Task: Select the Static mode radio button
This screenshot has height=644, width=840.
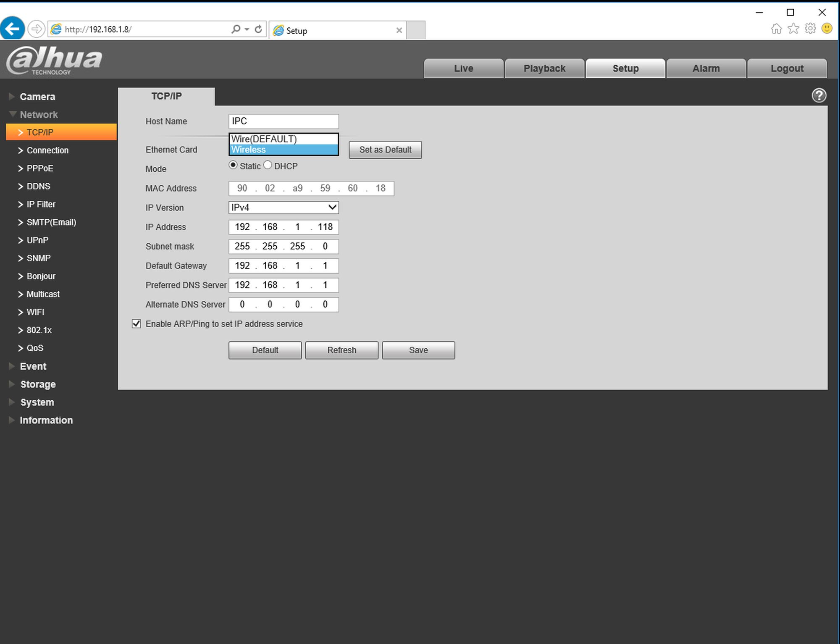Action: point(233,165)
